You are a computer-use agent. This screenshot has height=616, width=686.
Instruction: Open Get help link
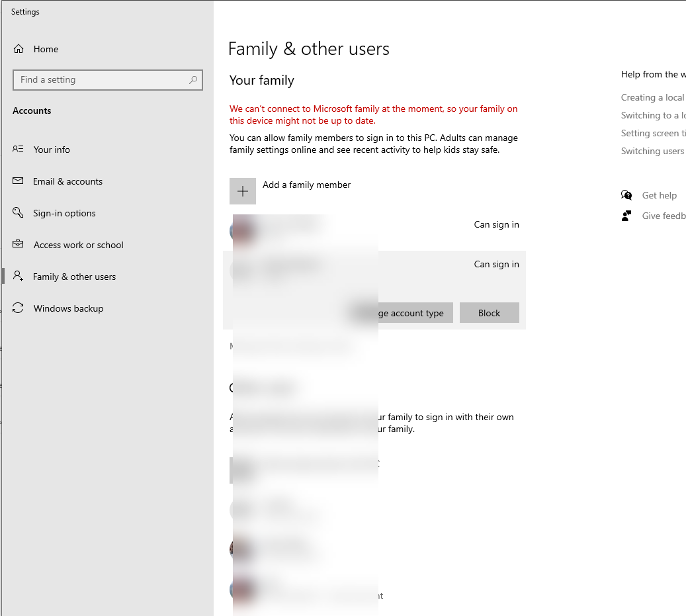(660, 196)
